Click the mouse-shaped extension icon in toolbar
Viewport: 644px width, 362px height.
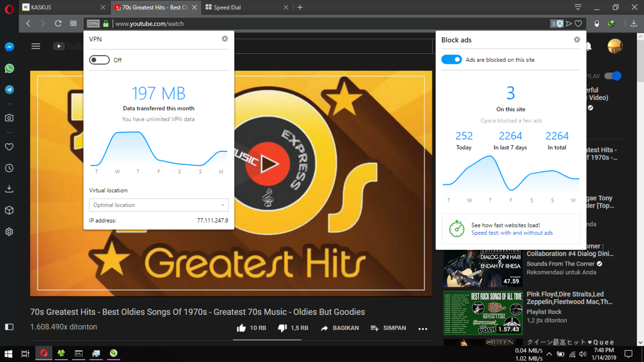597,24
